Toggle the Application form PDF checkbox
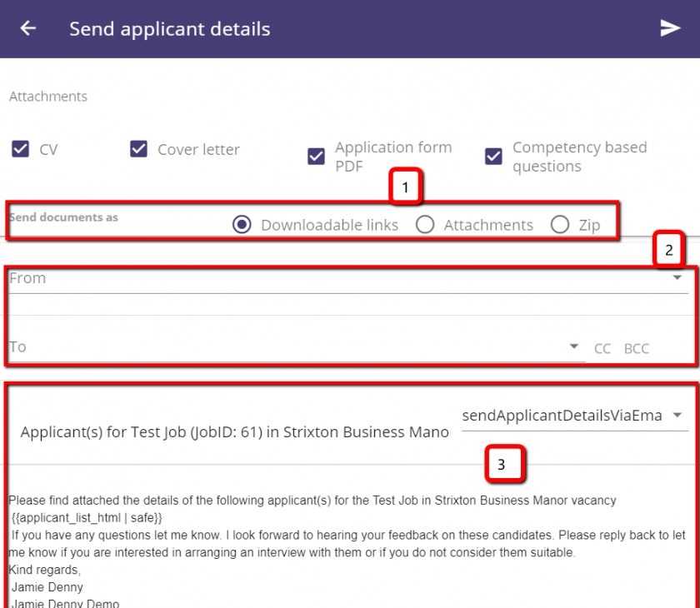The width and height of the screenshot is (700, 608). click(x=316, y=157)
